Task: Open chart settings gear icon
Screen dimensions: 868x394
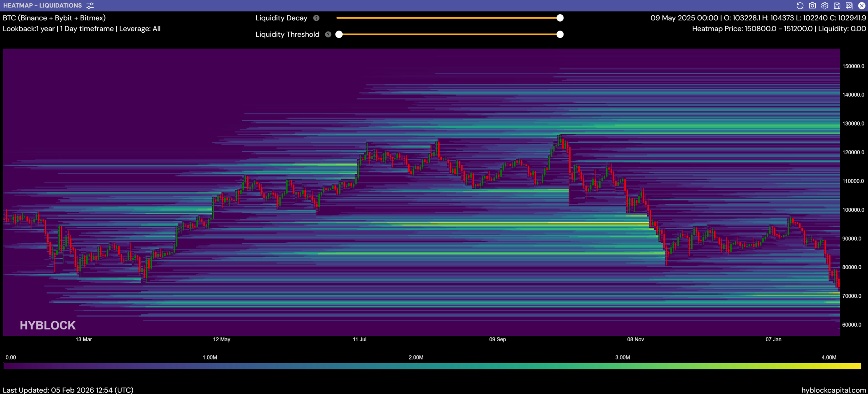Action: point(825,6)
